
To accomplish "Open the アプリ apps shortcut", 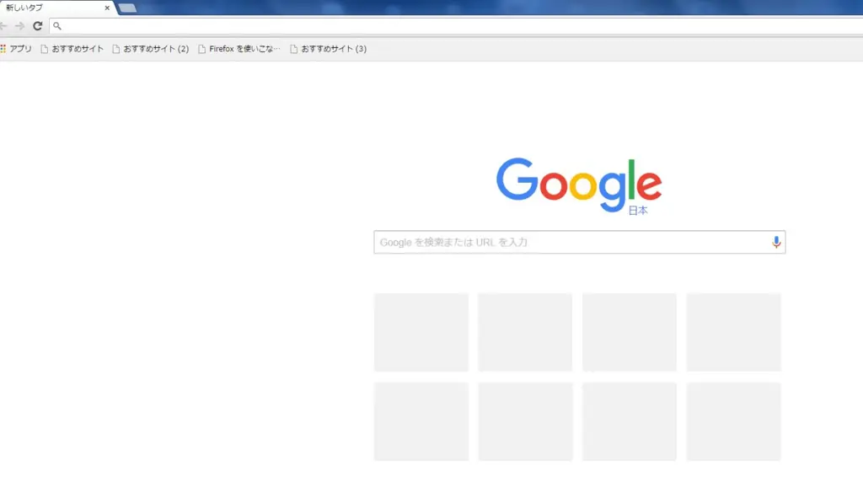I will tap(16, 49).
